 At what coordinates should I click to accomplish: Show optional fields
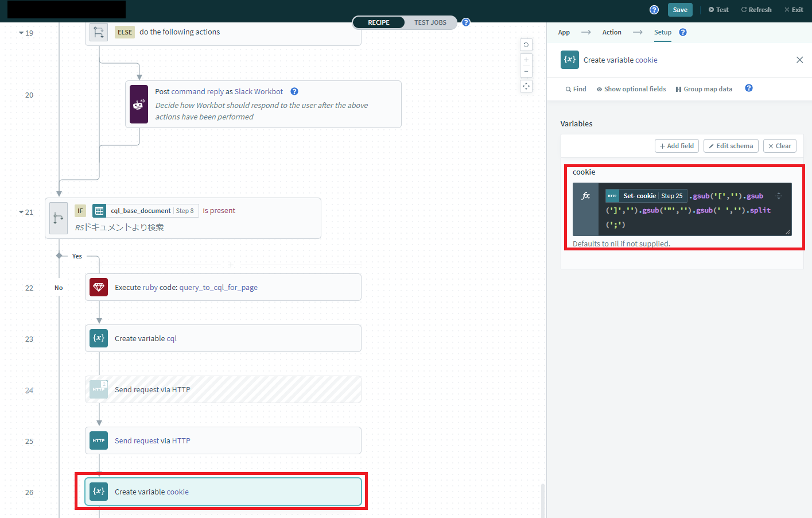point(631,89)
